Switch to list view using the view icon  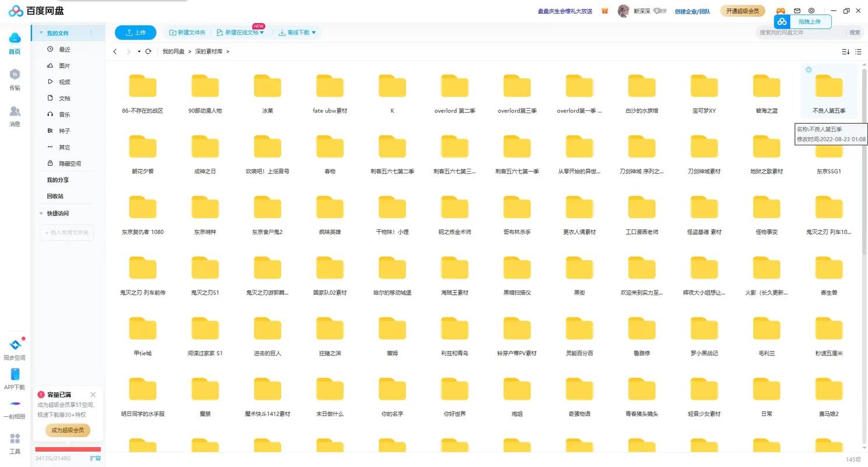[x=858, y=51]
